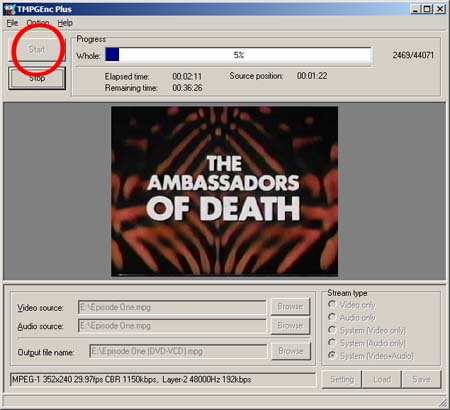
Task: Click the Video source path field
Action: pos(172,307)
